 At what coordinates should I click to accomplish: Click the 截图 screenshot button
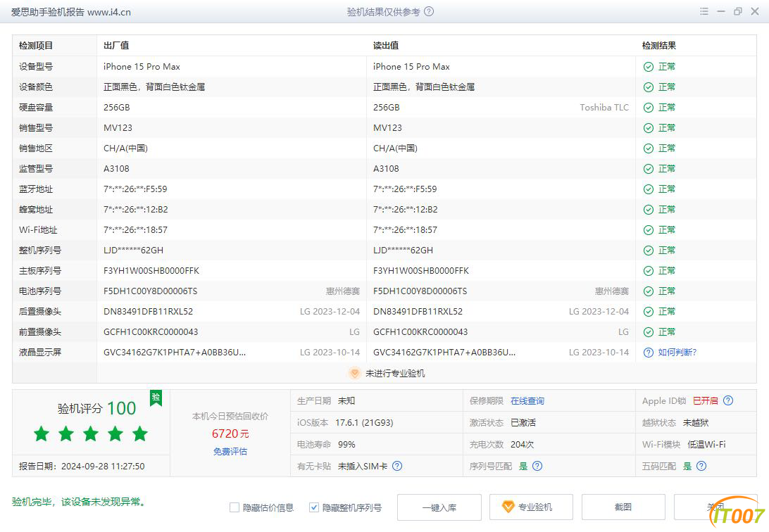[x=623, y=507]
